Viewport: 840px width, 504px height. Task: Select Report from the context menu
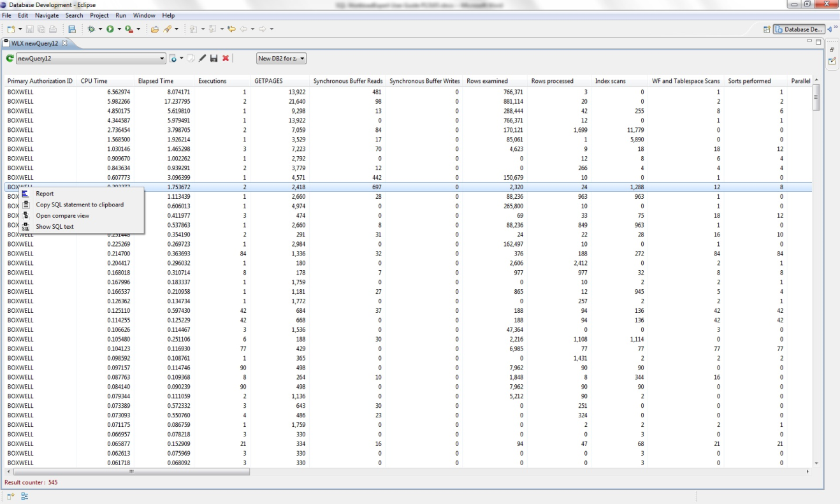45,194
